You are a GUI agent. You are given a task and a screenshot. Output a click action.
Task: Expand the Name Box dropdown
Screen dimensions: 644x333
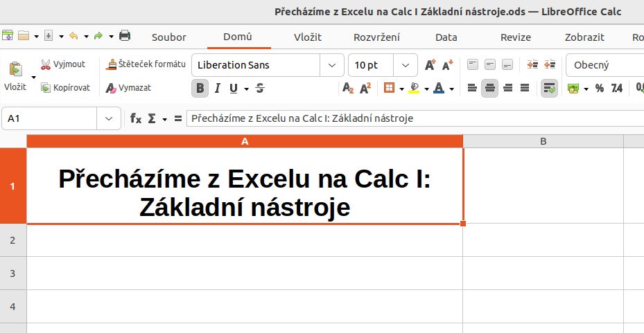tap(109, 118)
